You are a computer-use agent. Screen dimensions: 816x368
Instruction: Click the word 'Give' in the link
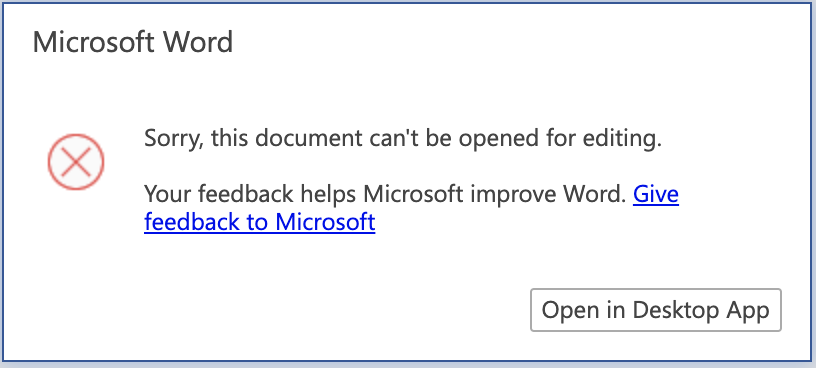pyautogui.click(x=656, y=194)
